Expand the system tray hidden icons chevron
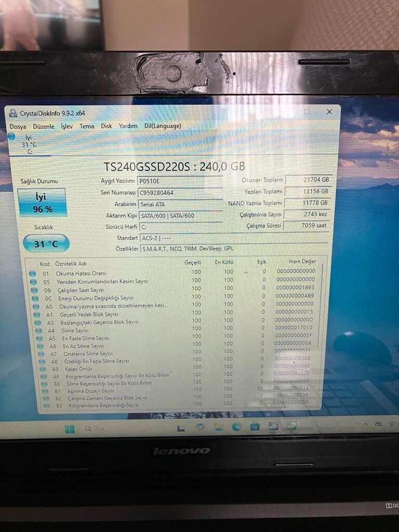The width and height of the screenshot is (399, 532). 365,424
